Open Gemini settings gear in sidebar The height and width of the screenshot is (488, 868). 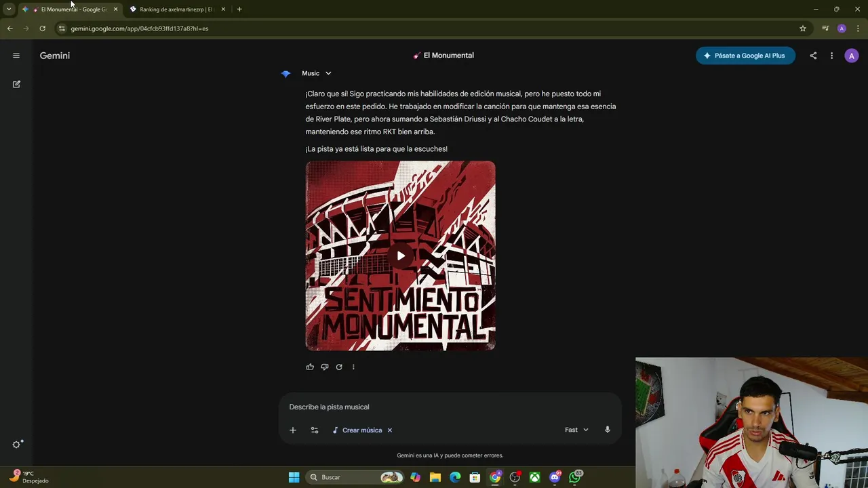pos(17,445)
